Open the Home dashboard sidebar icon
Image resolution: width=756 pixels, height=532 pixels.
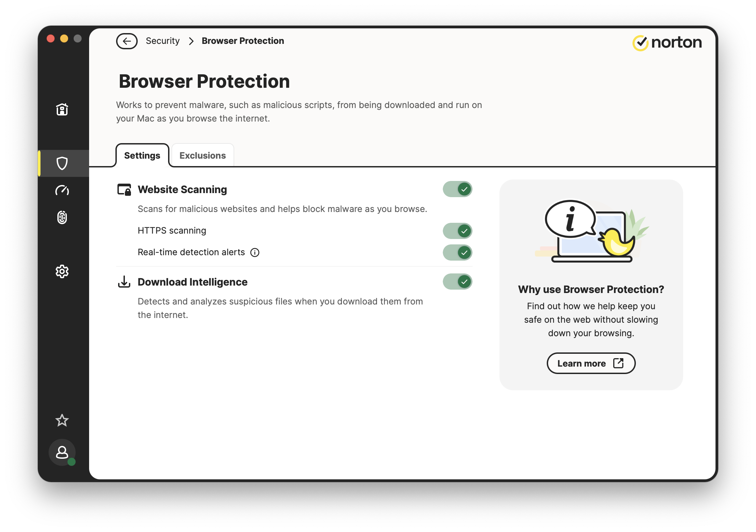(62, 109)
